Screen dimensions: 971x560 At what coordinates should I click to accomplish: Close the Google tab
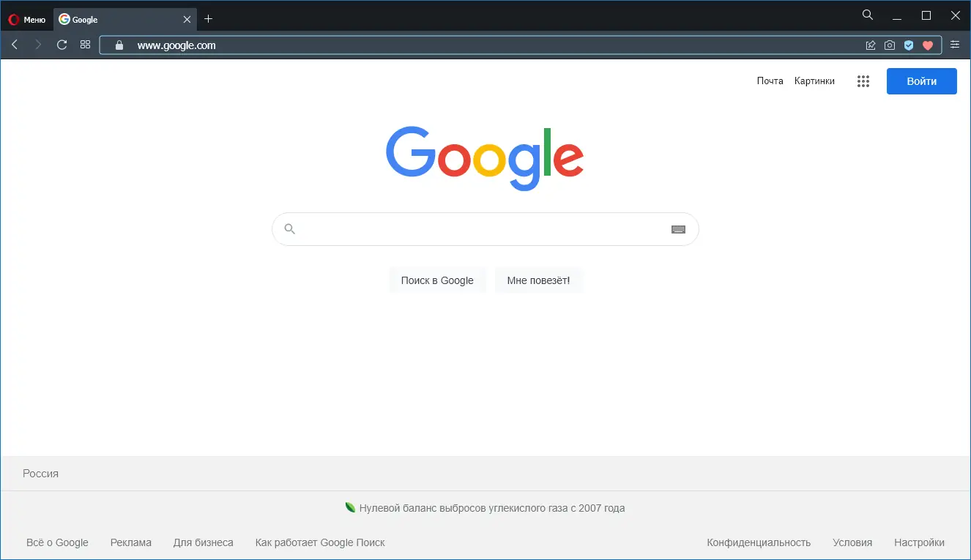point(187,20)
